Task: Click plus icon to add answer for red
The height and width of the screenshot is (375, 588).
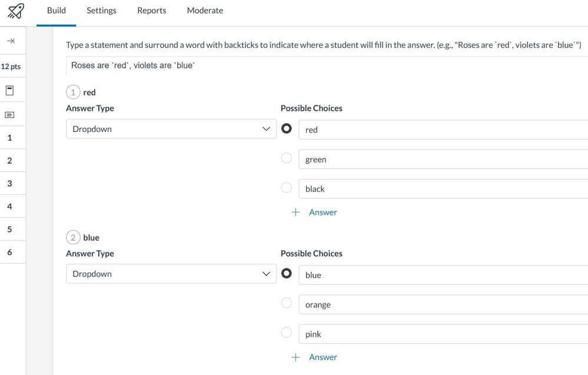Action: coord(295,213)
